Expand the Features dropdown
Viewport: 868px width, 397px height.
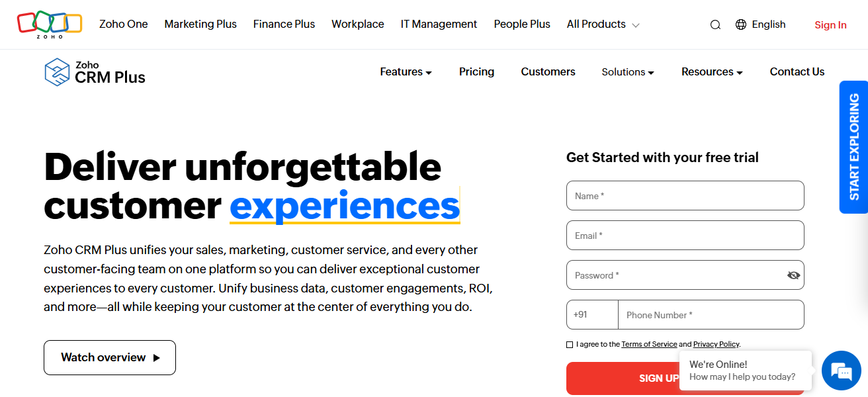click(406, 71)
